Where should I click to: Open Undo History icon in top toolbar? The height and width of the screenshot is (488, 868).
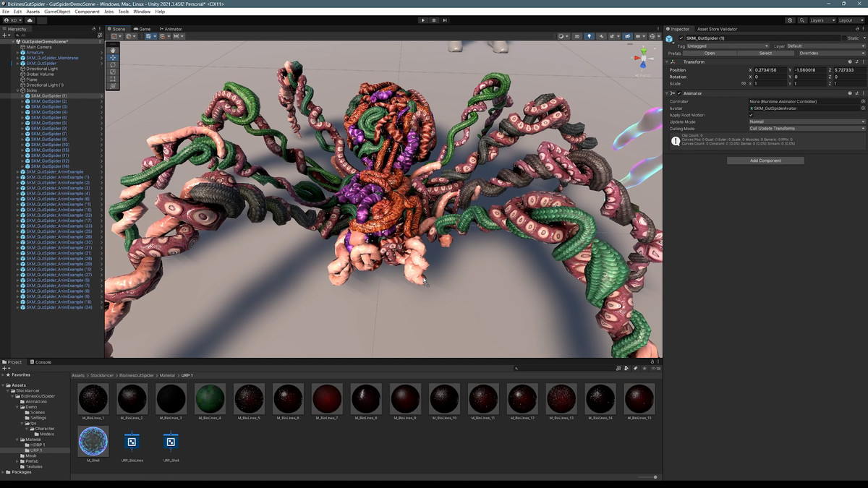790,20
